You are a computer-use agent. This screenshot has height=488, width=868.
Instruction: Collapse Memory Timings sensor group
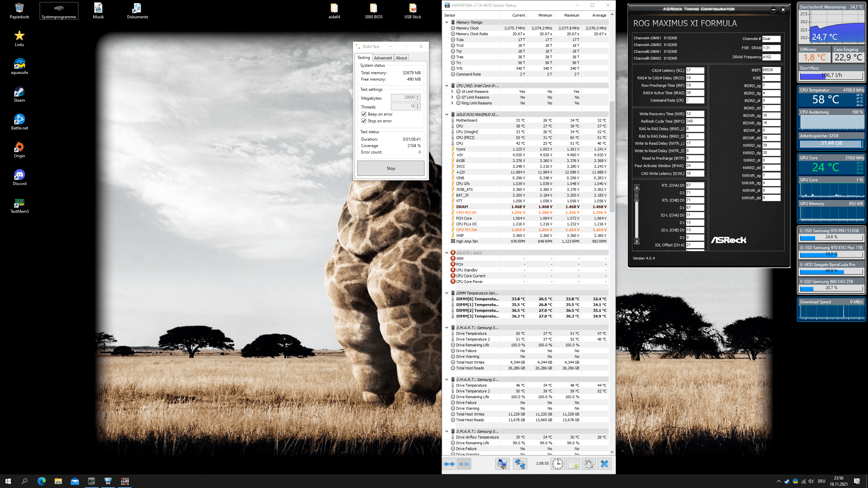[x=447, y=22]
